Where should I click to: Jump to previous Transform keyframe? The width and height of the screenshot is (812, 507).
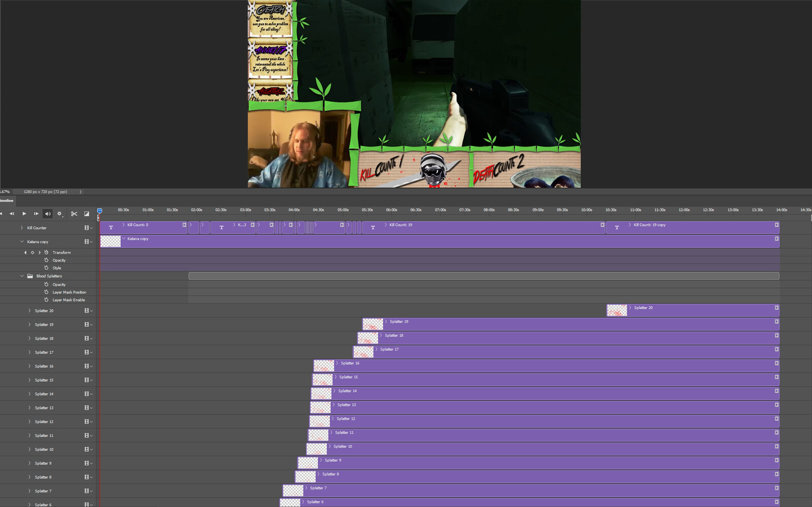coord(25,252)
